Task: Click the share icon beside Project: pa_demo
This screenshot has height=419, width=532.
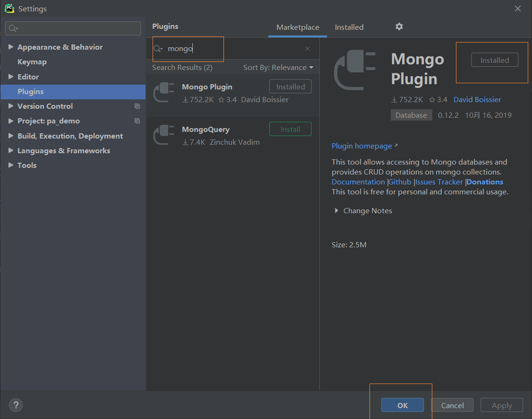Action: pyautogui.click(x=137, y=121)
